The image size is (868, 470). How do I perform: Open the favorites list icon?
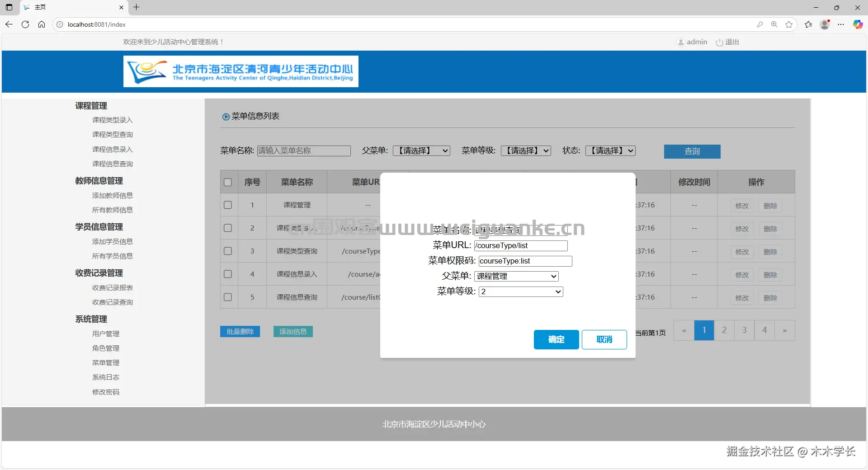click(808, 24)
